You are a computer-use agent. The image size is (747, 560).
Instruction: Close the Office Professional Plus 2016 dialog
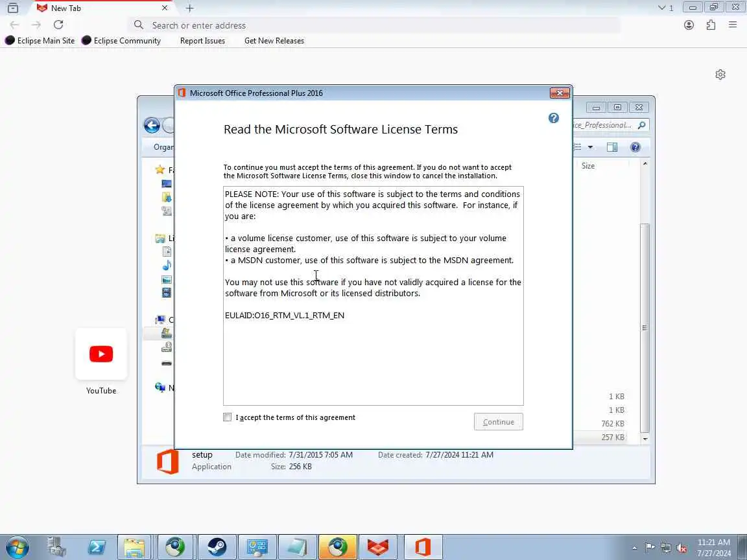pos(560,93)
